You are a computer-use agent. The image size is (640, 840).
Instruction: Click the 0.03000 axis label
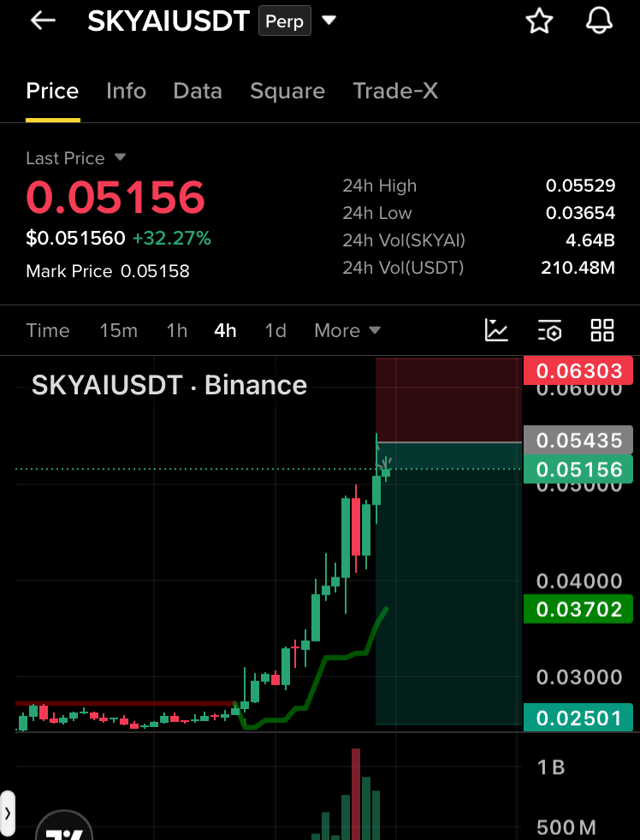pyautogui.click(x=579, y=677)
